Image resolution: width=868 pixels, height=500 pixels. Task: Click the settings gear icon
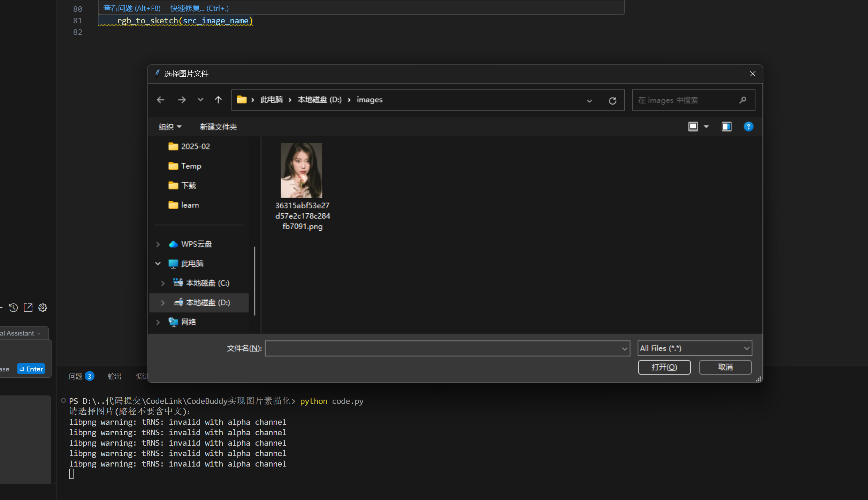tap(43, 308)
